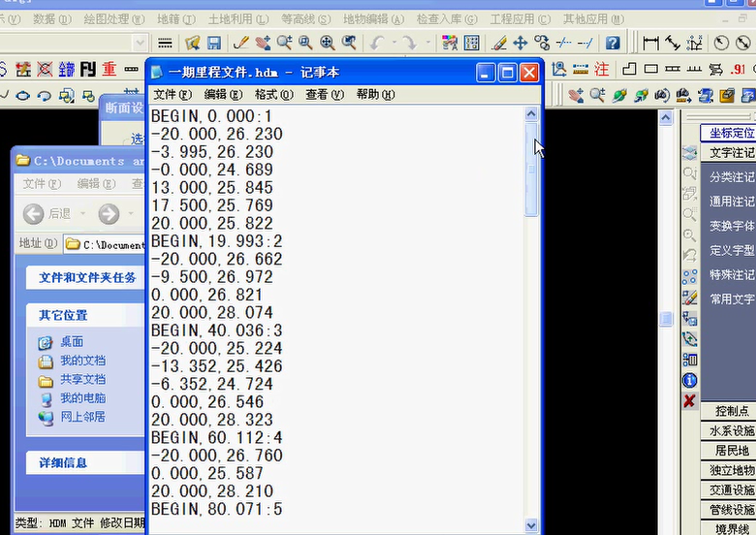Select 变换字体 in side panel
Screen dimensions: 756x535
[x=732, y=226]
